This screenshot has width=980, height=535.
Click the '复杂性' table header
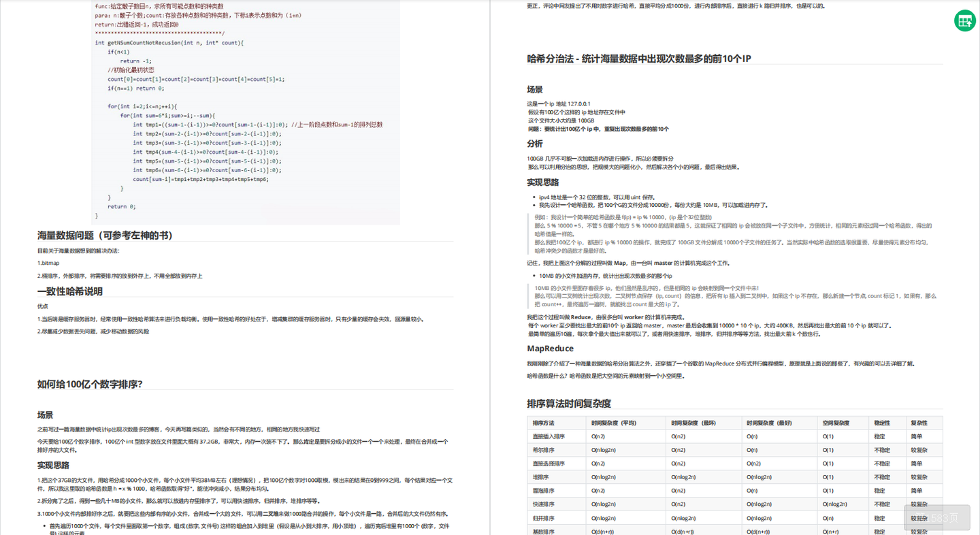(918, 423)
